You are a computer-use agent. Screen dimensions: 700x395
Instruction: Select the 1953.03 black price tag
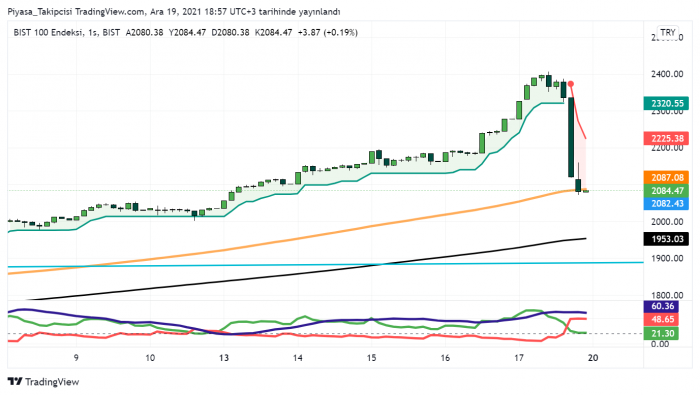tap(666, 239)
